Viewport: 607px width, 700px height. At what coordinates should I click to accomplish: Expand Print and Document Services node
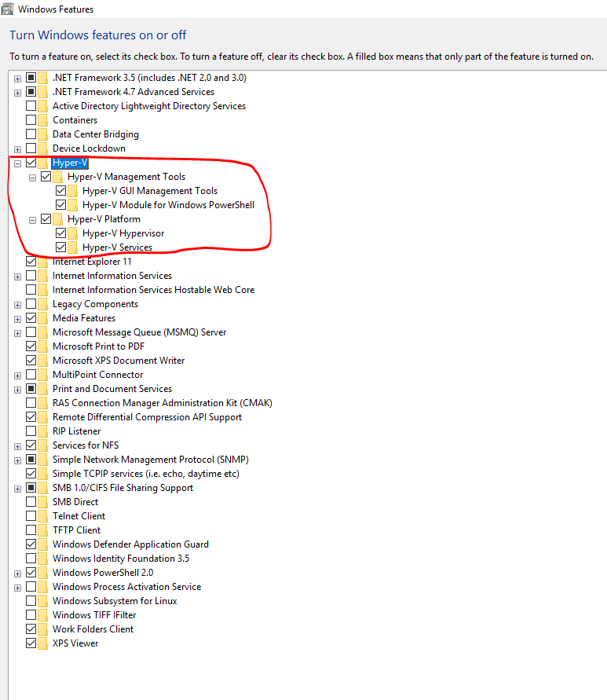click(x=17, y=390)
